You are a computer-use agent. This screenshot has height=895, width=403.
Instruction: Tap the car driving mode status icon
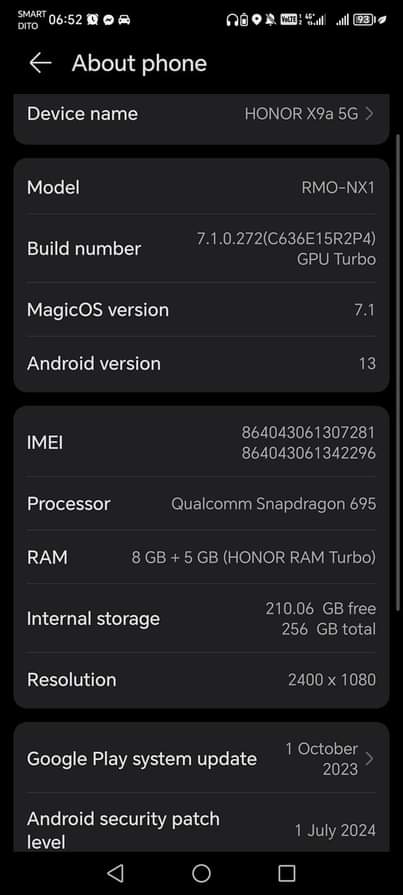[124, 19]
